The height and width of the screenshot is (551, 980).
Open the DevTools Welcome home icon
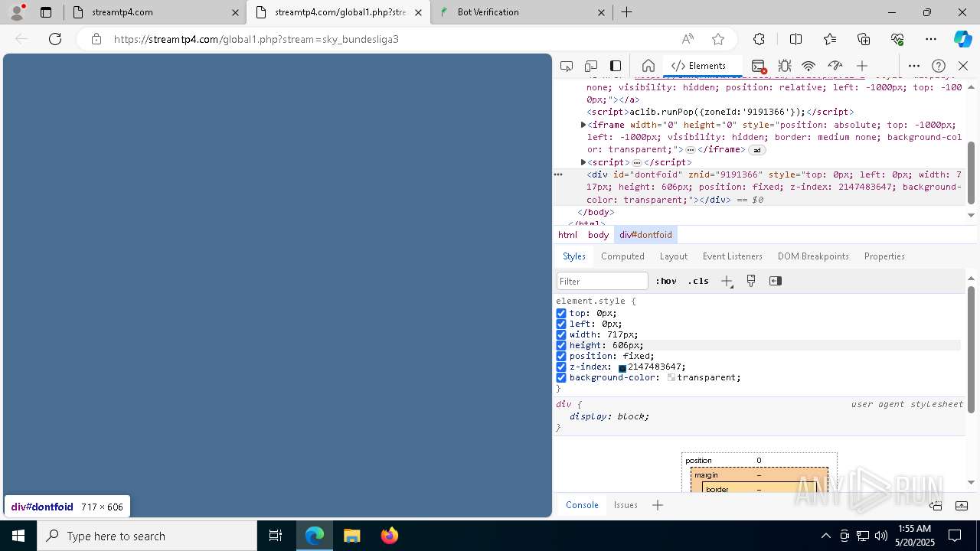[648, 66]
